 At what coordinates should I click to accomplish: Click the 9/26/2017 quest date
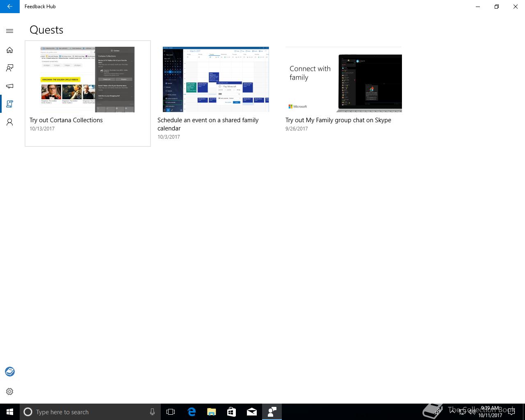coord(297,129)
